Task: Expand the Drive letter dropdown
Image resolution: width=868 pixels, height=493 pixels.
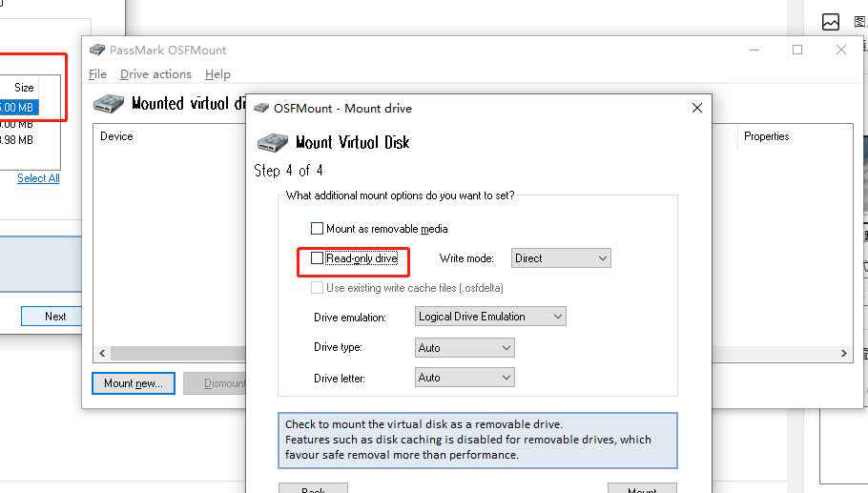Action: [465, 378]
